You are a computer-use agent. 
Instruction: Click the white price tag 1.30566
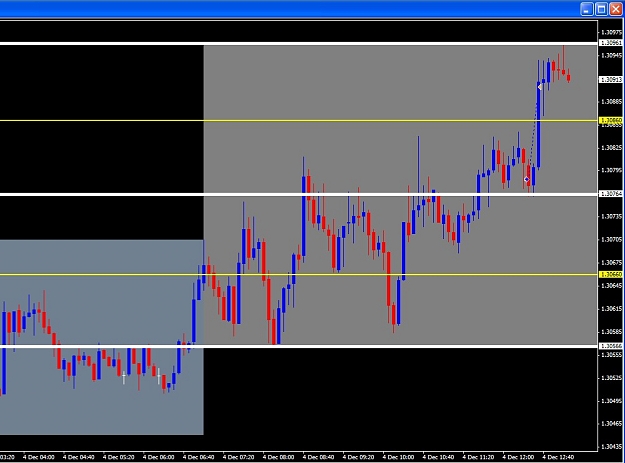pyautogui.click(x=611, y=346)
